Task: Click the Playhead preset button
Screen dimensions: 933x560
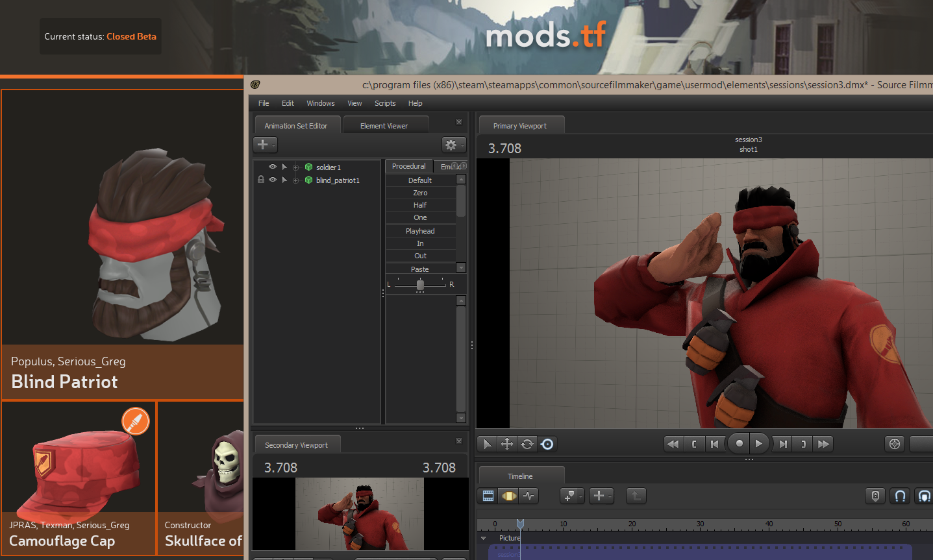Action: [x=420, y=231]
